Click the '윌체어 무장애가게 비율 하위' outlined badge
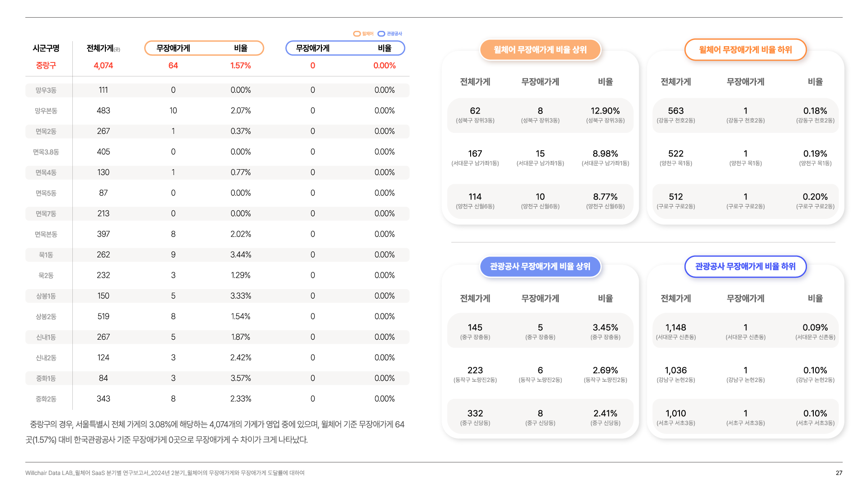The width and height of the screenshot is (868, 489). (745, 50)
